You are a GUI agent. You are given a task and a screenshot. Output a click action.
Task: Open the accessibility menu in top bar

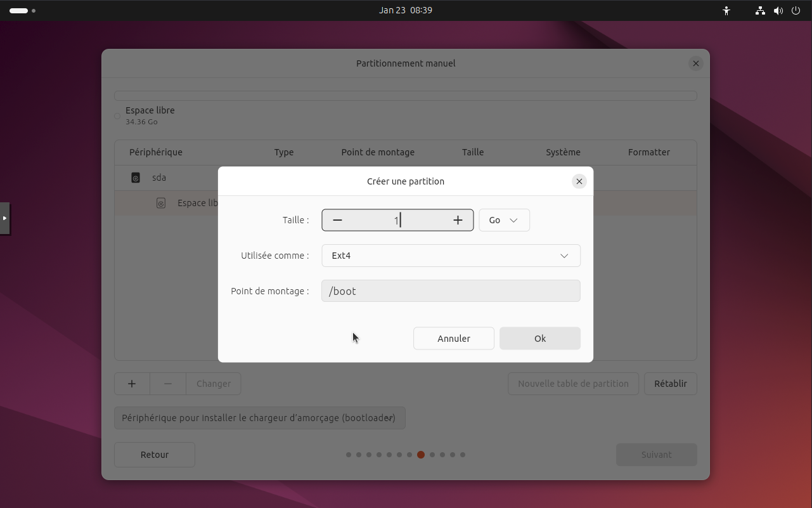pos(726,11)
